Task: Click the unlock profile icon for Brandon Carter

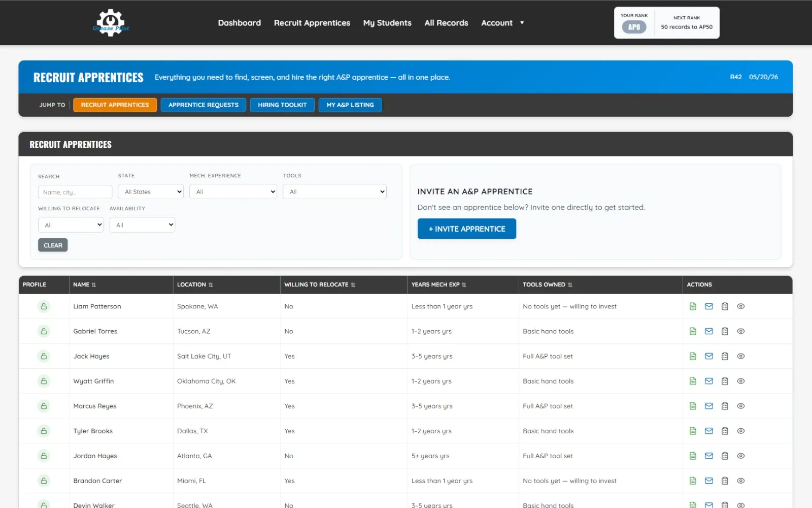Action: pyautogui.click(x=44, y=481)
